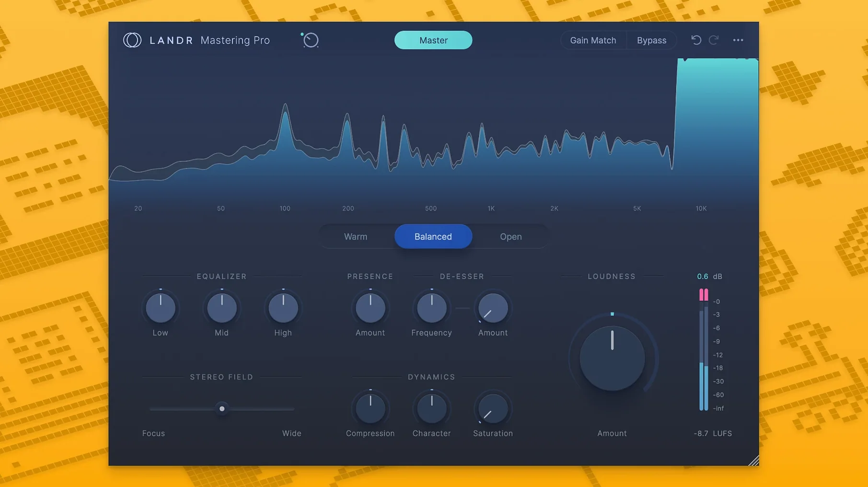Click the Equalizer High knob

(283, 308)
